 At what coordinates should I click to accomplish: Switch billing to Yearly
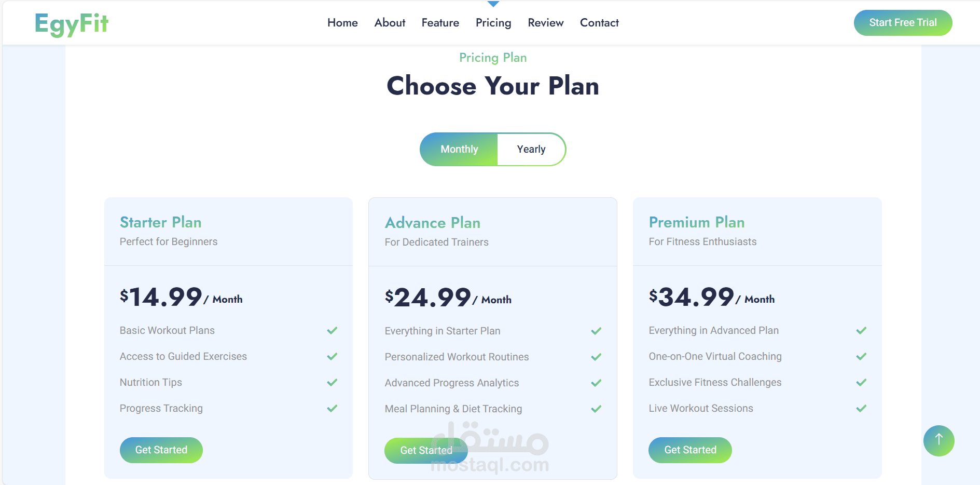pos(531,150)
